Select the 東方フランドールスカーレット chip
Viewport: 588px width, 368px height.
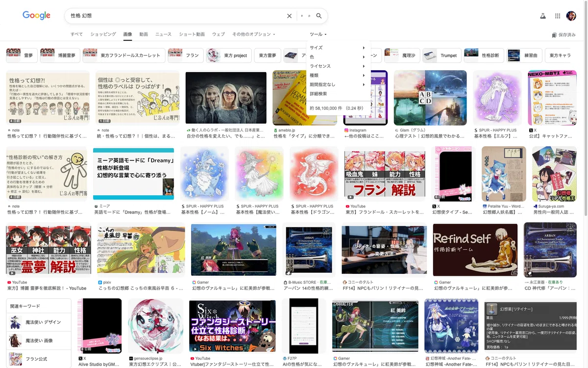tap(123, 55)
